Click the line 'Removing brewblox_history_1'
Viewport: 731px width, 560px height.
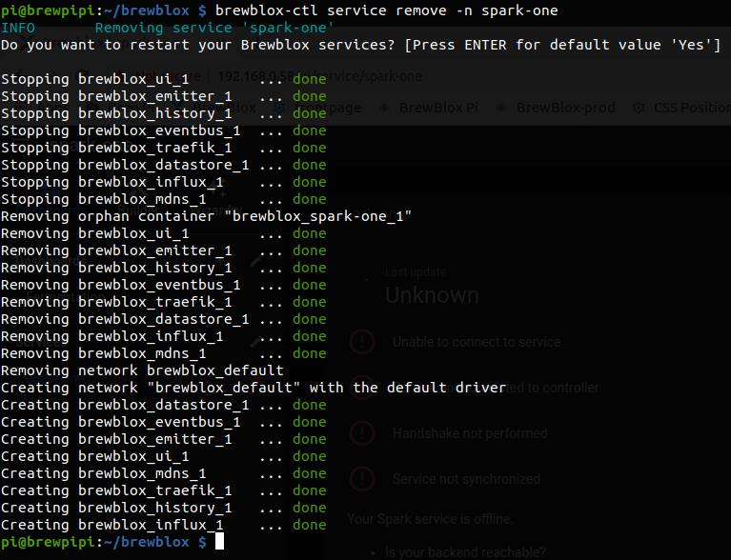point(164,268)
